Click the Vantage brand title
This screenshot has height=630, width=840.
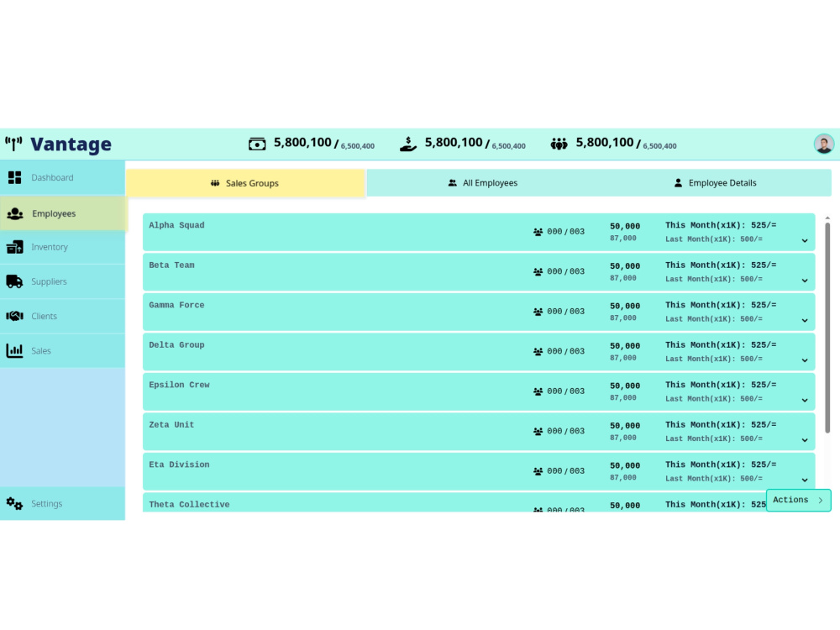(71, 144)
